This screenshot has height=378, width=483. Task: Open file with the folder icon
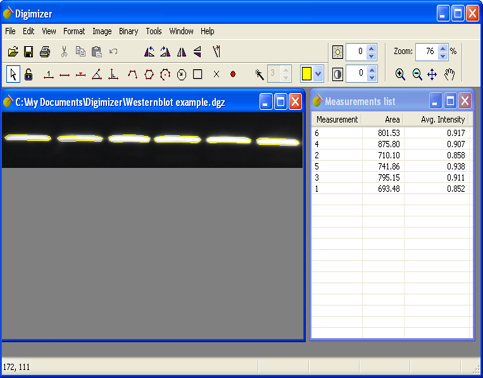point(13,52)
